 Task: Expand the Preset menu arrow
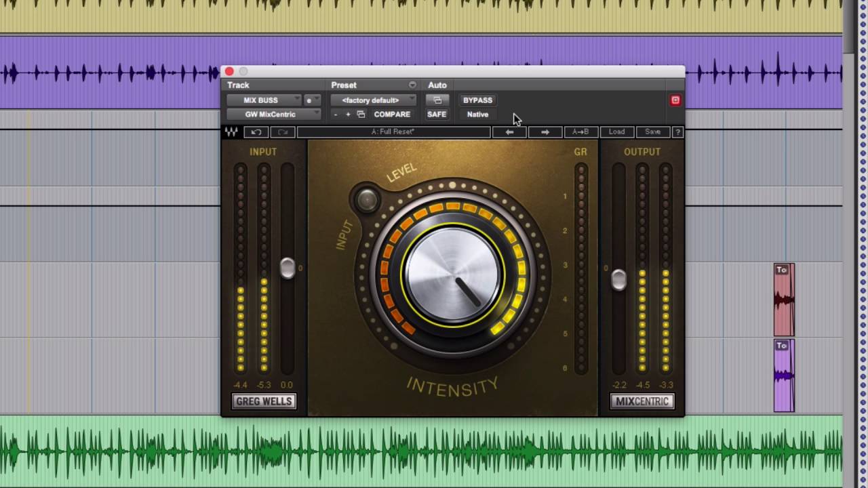tap(412, 85)
